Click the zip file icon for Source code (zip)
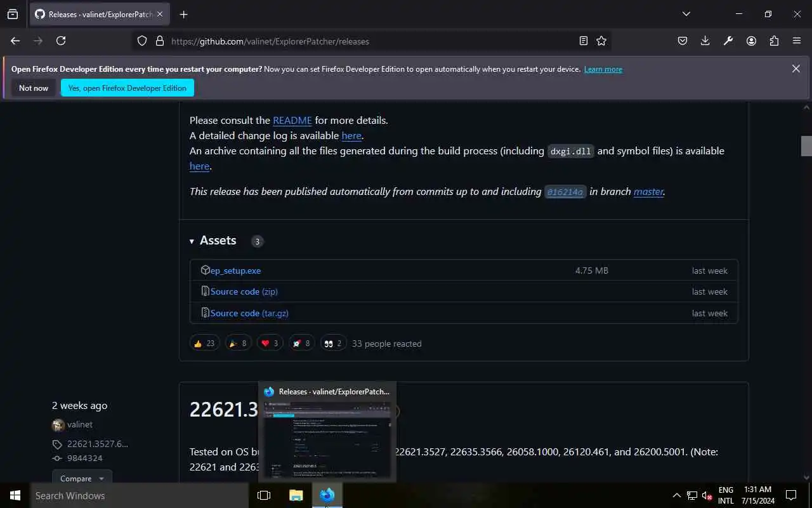Screen dimensions: 812x508 click(x=205, y=291)
